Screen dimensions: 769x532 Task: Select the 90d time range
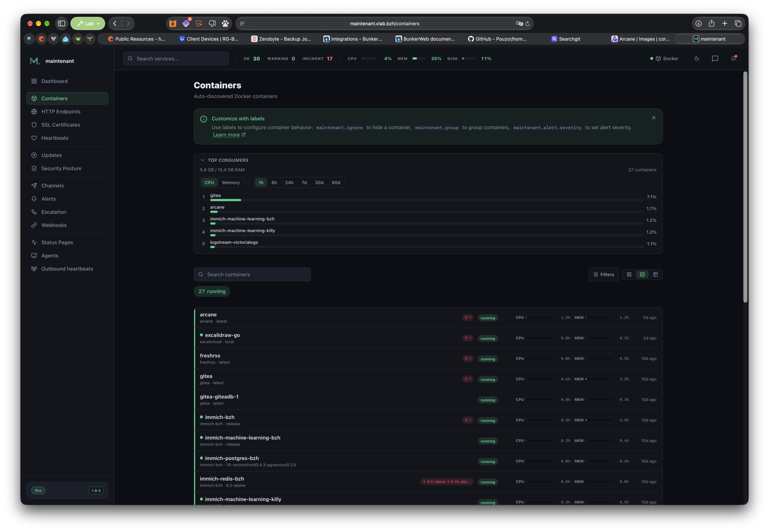tap(336, 183)
